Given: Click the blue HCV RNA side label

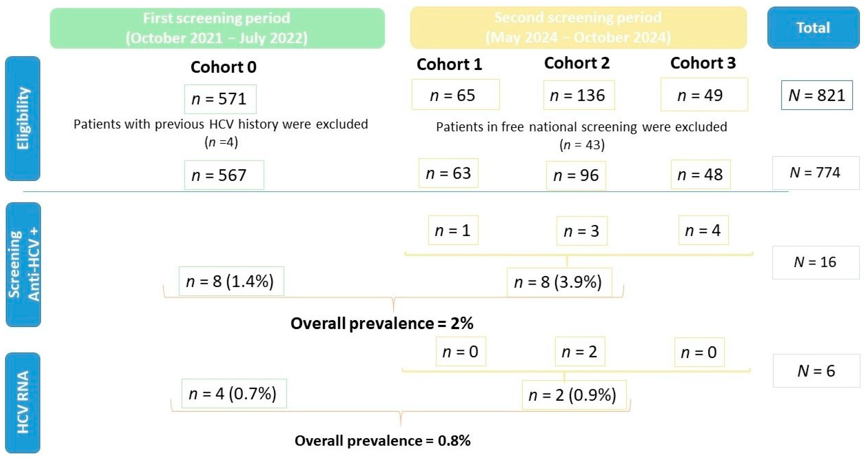Looking at the screenshot, I should [x=23, y=403].
